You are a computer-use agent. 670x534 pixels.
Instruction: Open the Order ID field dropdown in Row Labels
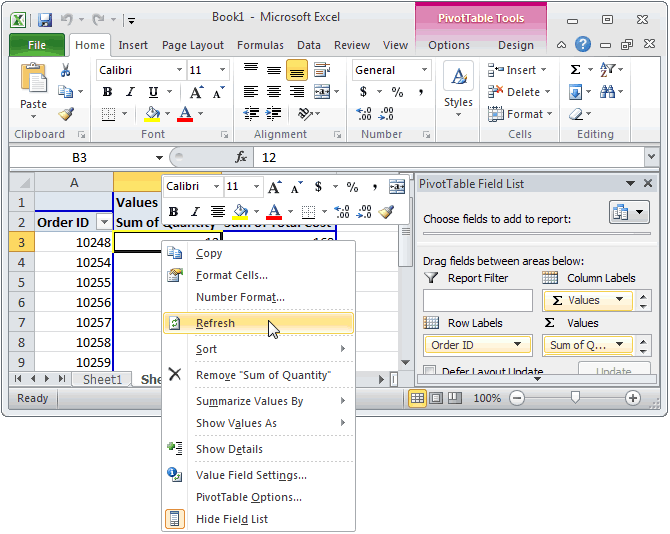[x=517, y=344]
